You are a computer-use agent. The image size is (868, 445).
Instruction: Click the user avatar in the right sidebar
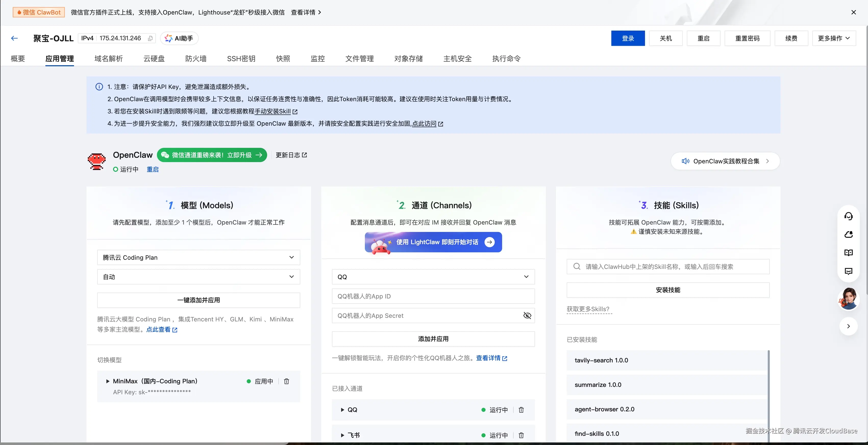[849, 299]
